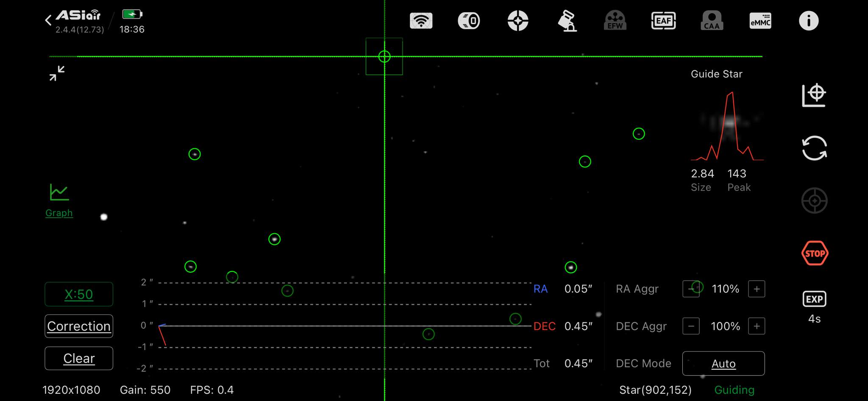Image resolution: width=868 pixels, height=401 pixels.
Task: Open the eMMC storage settings
Action: [760, 21]
